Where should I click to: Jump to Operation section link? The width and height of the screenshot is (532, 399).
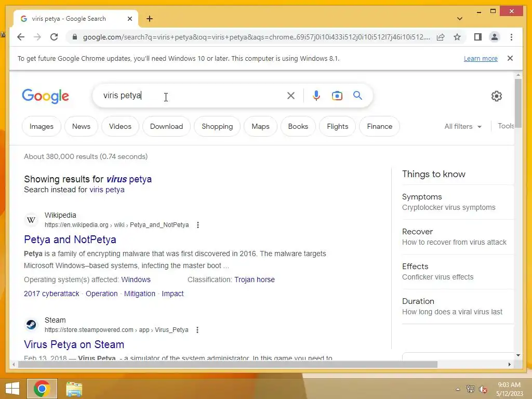[101, 294]
